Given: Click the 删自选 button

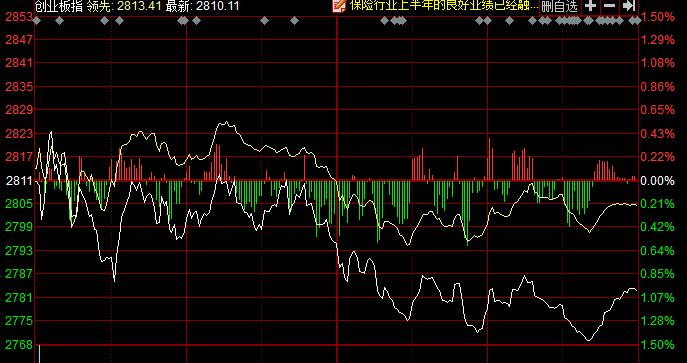Looking at the screenshot, I should (x=560, y=6).
